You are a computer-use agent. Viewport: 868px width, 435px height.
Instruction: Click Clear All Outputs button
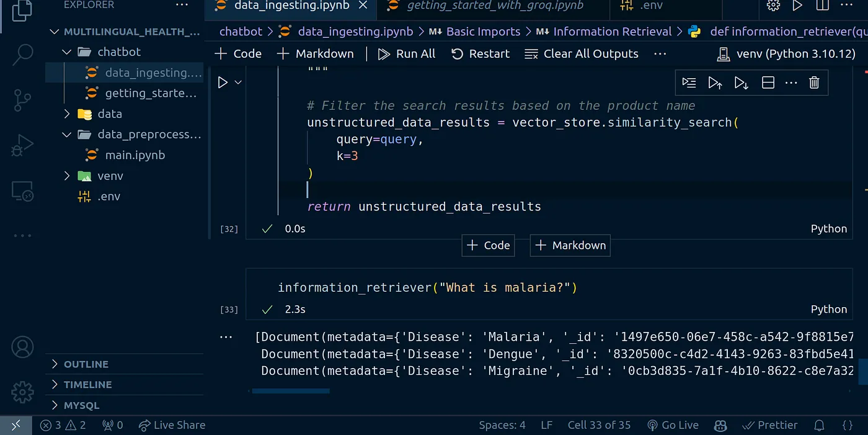582,54
